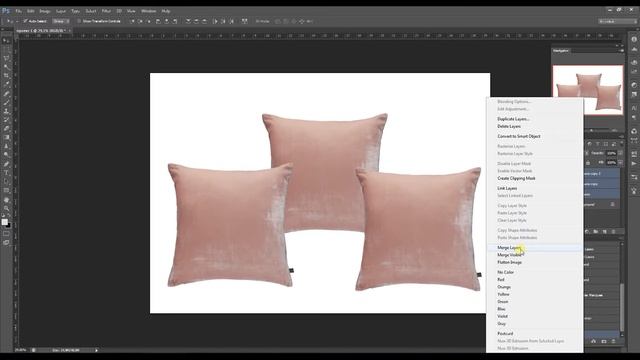Choose Postcard from context menu
The width and height of the screenshot is (640, 360).
534,334
